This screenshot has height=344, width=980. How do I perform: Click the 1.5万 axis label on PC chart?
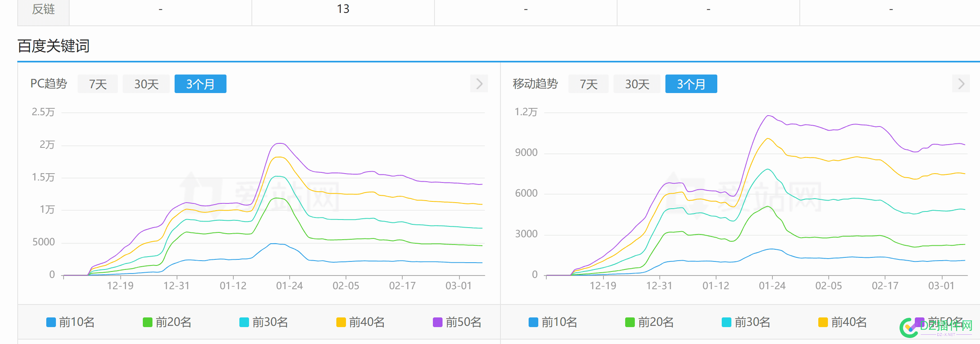click(43, 177)
